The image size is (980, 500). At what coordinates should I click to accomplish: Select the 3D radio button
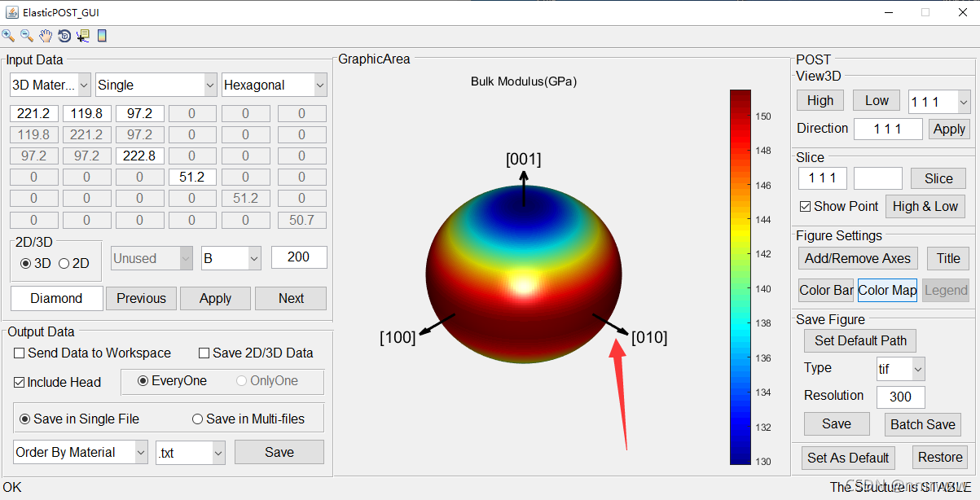pyautogui.click(x=25, y=263)
